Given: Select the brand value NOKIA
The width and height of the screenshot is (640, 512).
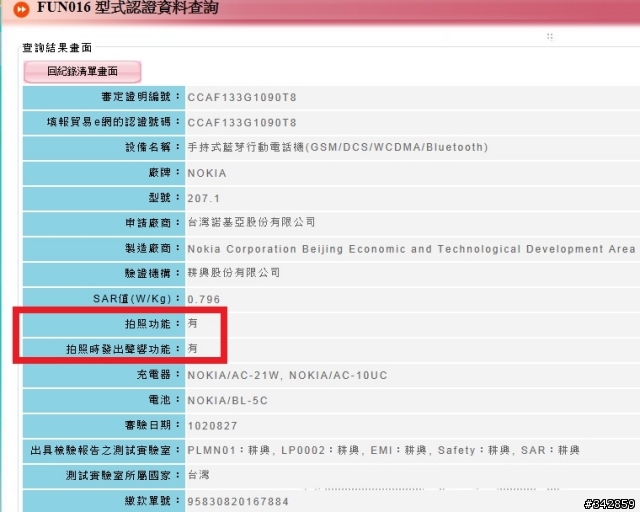Looking at the screenshot, I should (x=207, y=173).
